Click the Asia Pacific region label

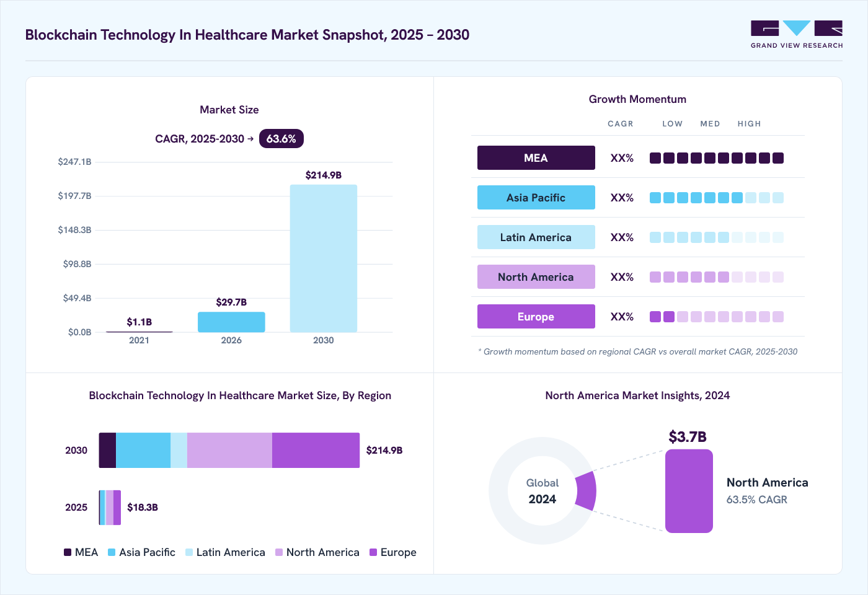pyautogui.click(x=536, y=198)
